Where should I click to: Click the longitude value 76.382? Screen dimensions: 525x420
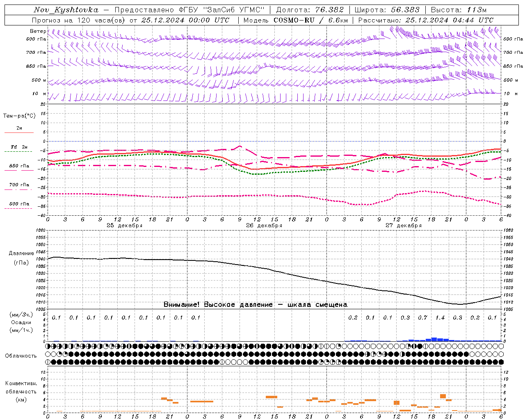(x=329, y=10)
